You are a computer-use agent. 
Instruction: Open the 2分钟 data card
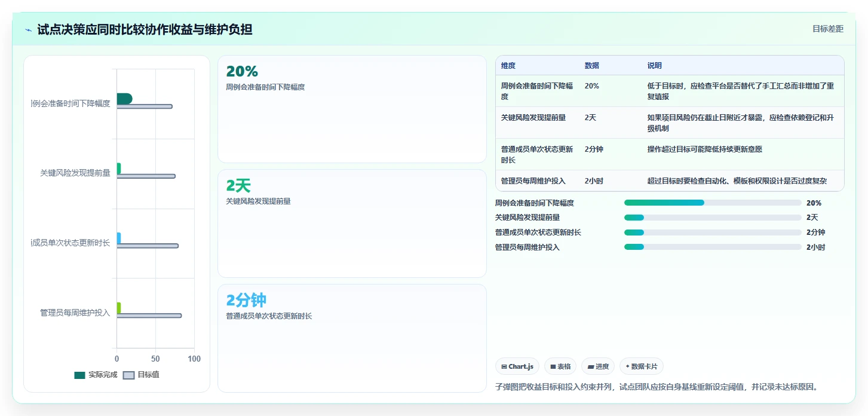coord(352,338)
